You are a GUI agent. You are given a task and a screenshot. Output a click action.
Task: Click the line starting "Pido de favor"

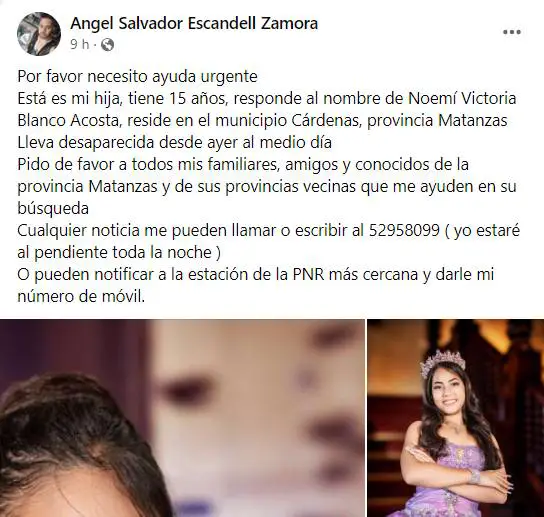tap(243, 164)
